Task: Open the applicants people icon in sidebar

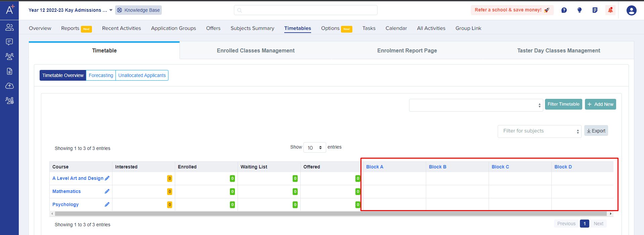Action: (x=9, y=27)
